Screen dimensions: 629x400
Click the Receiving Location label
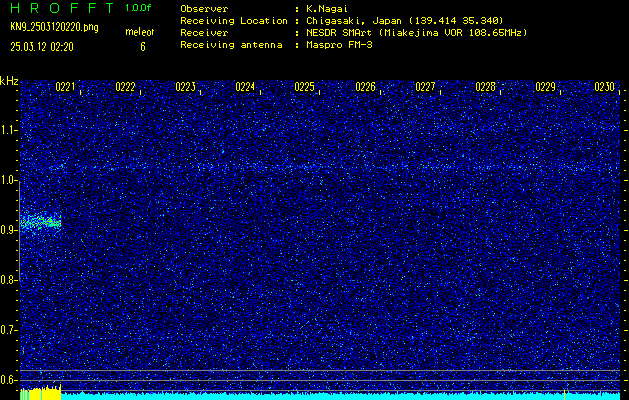pyautogui.click(x=234, y=21)
